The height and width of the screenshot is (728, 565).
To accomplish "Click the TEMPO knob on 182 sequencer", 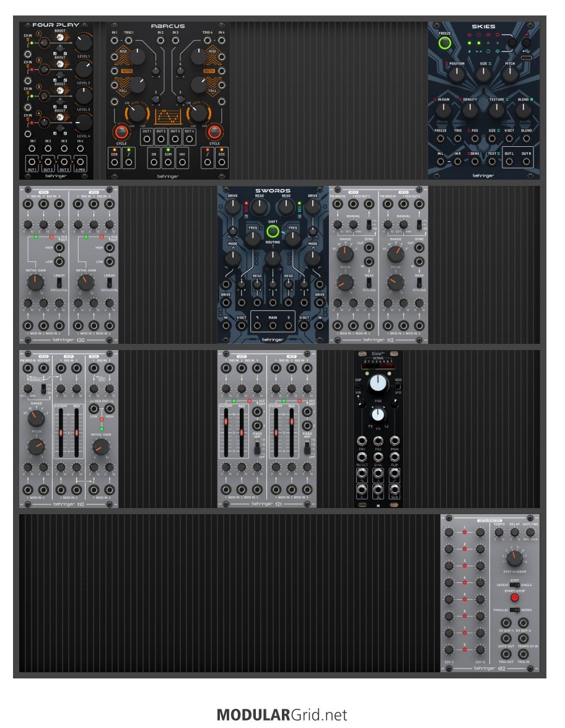I will pos(499,532).
